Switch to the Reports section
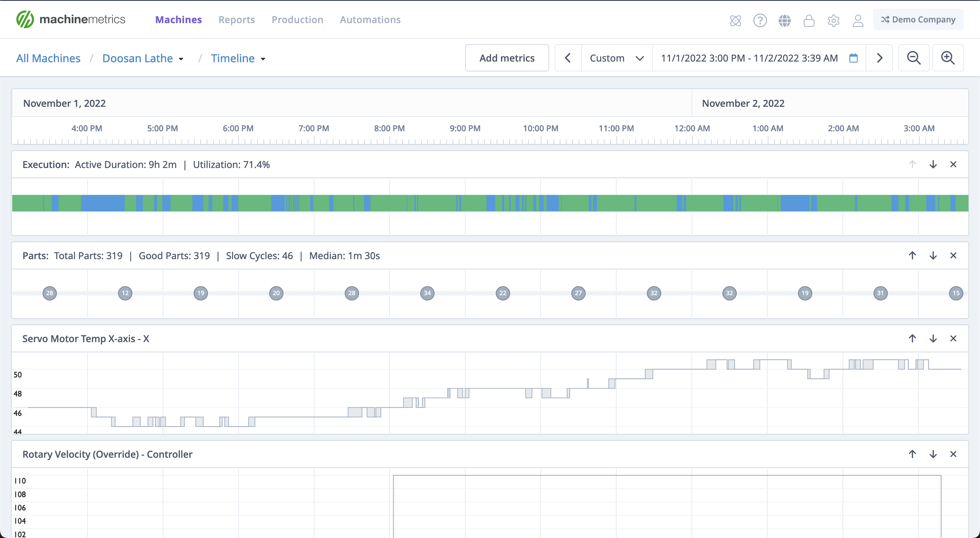The image size is (980, 538). tap(236, 19)
